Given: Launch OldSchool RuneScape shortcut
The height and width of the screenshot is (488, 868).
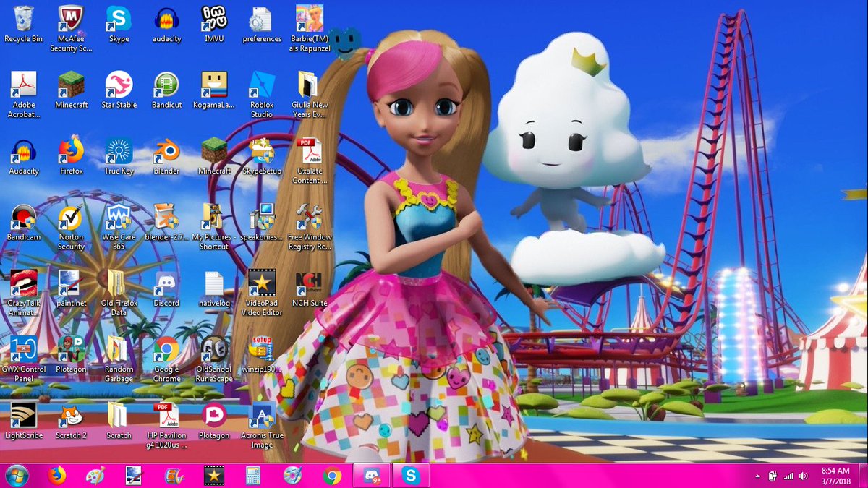Looking at the screenshot, I should [214, 359].
